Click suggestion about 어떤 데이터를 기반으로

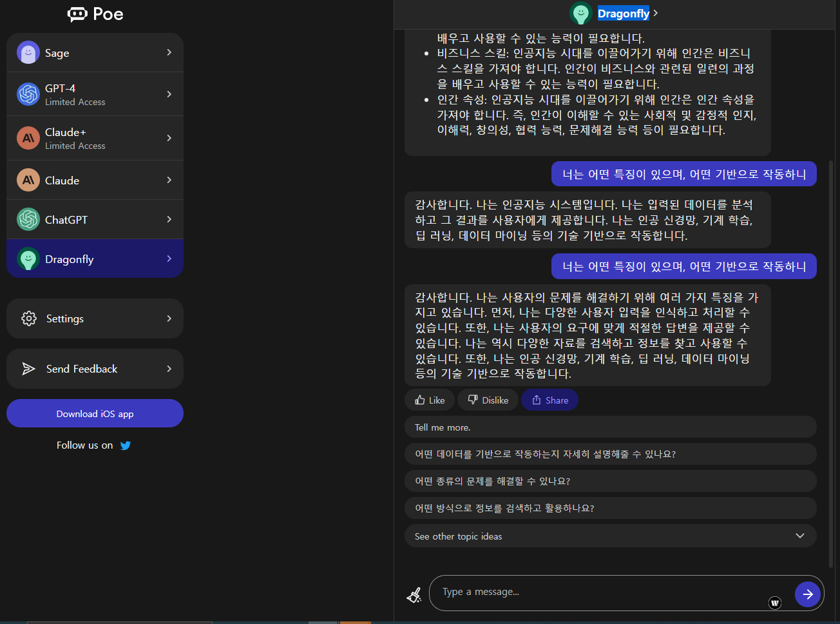pos(611,454)
